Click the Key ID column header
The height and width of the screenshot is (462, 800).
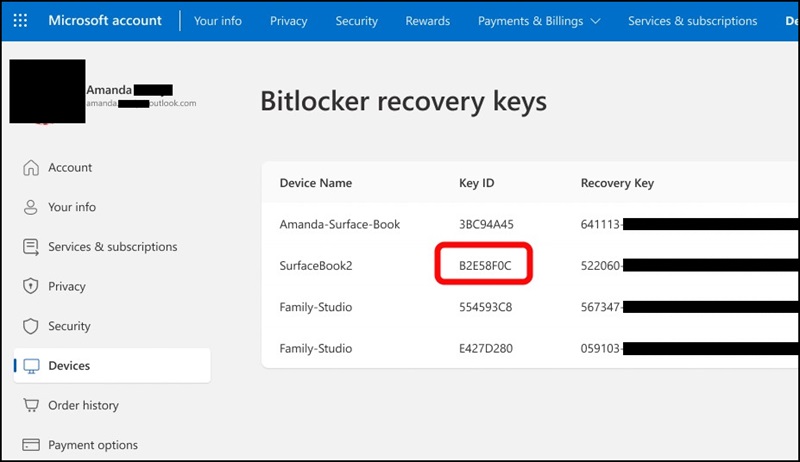click(x=477, y=183)
